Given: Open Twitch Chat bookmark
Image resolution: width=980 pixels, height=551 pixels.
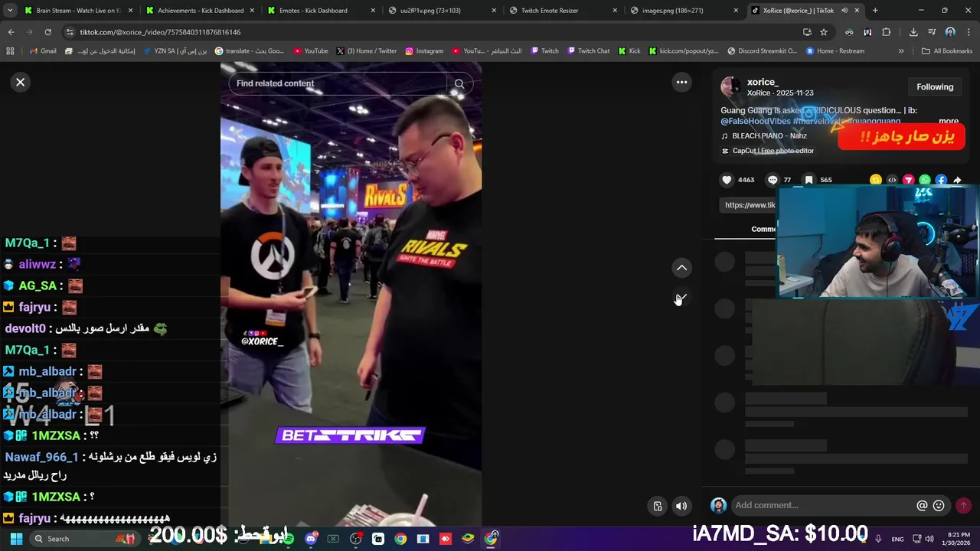Looking at the screenshot, I should [x=588, y=51].
